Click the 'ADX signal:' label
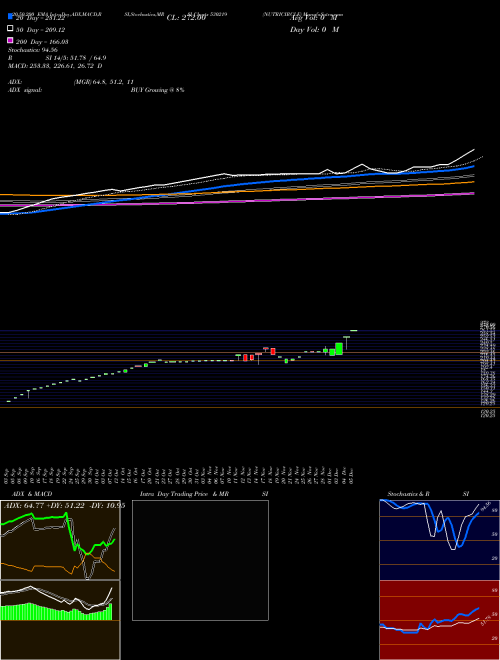Viewport: 500px width, 660px height. pyautogui.click(x=25, y=90)
